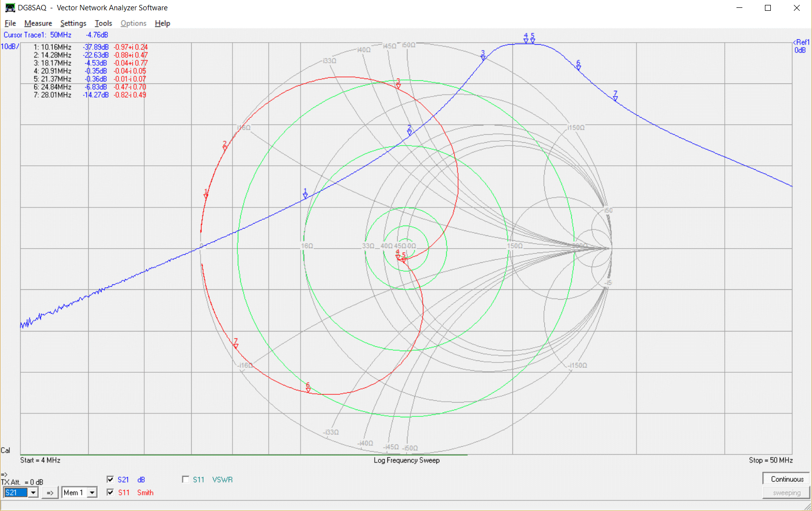The width and height of the screenshot is (812, 511).
Task: Select marker row 5: 21.37MHz
Action: [90, 79]
